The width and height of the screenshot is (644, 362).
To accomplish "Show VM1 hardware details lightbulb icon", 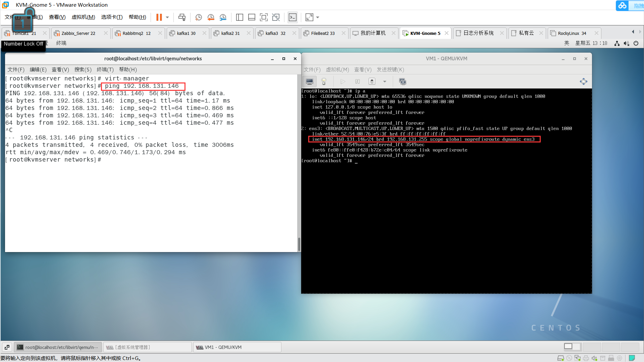I will click(324, 81).
